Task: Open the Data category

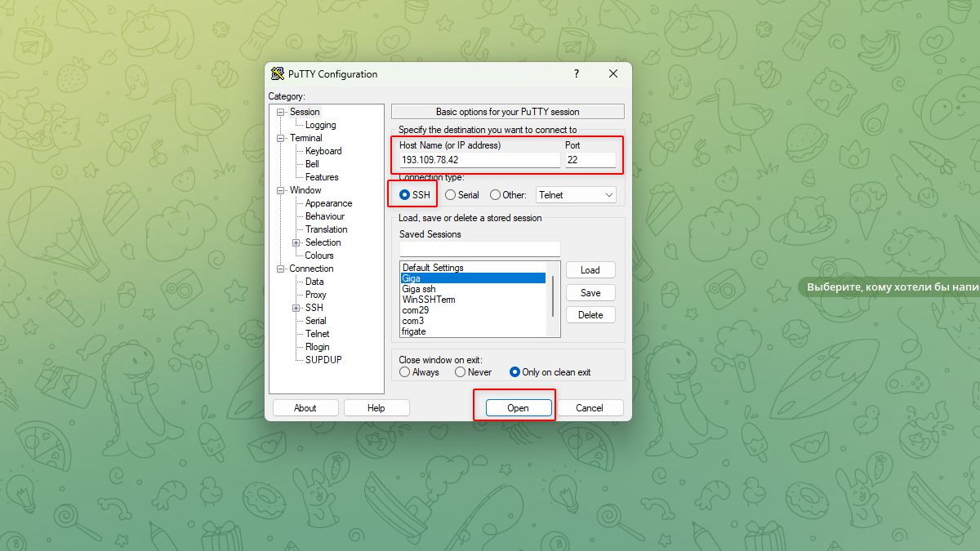Action: click(314, 282)
